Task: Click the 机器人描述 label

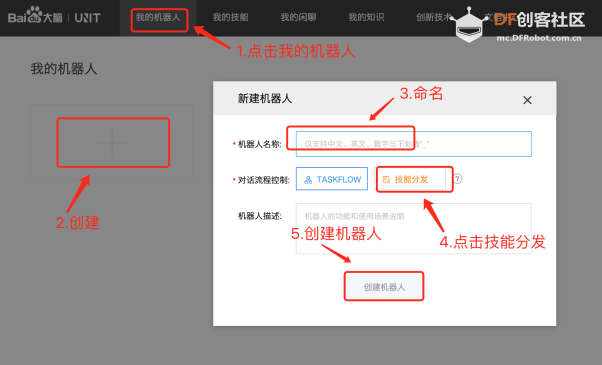Action: click(260, 216)
